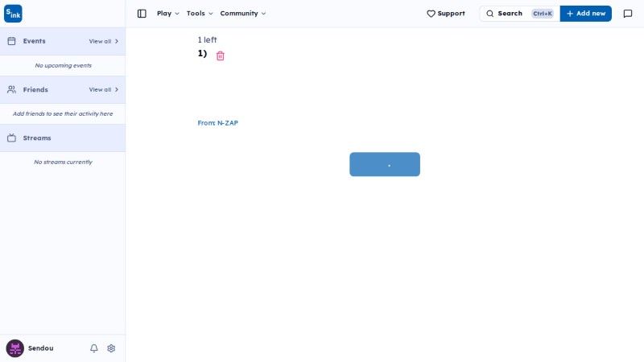Viewport: 644px width, 362px height.
Task: Click the Streams TV icon
Action: tap(11, 138)
